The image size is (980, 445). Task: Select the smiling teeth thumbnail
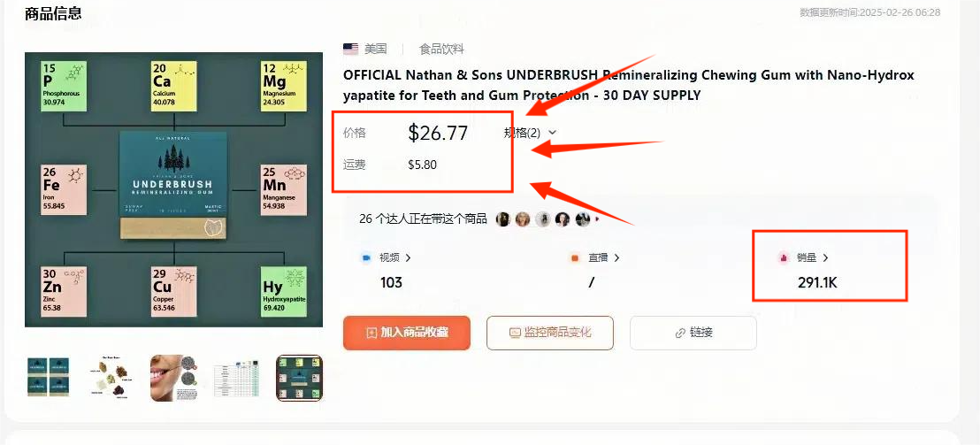[x=173, y=378]
